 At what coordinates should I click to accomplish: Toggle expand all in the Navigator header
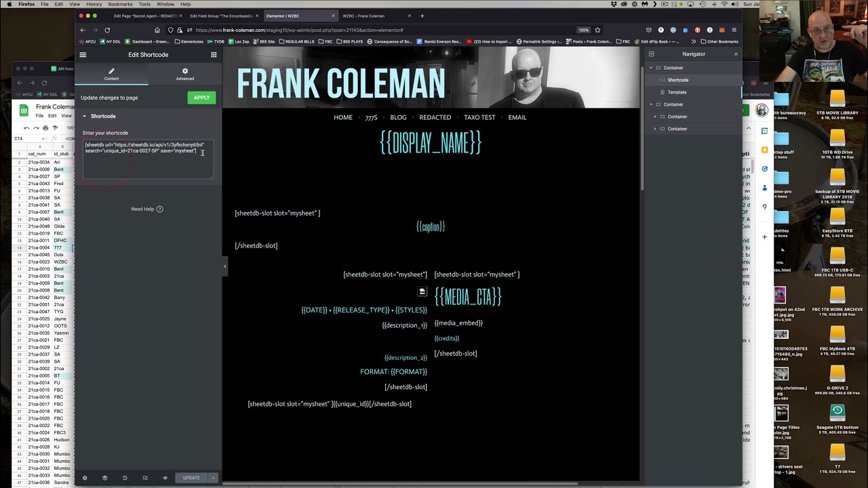(651, 54)
